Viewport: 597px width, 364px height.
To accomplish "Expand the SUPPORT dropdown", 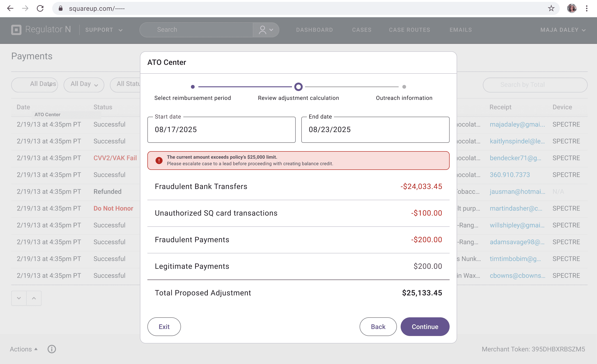I will (x=104, y=30).
